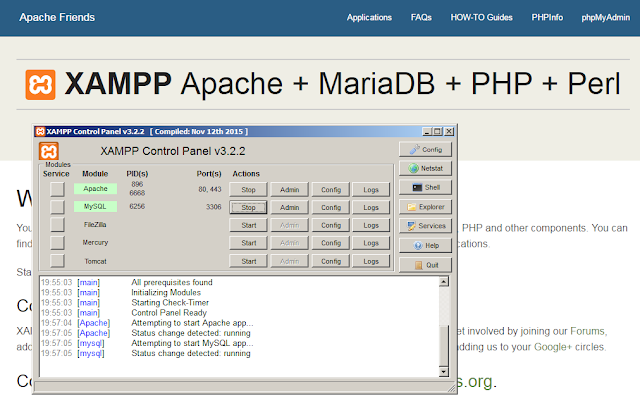
Task: Open PHPInfo in the website navigation
Action: 547,18
